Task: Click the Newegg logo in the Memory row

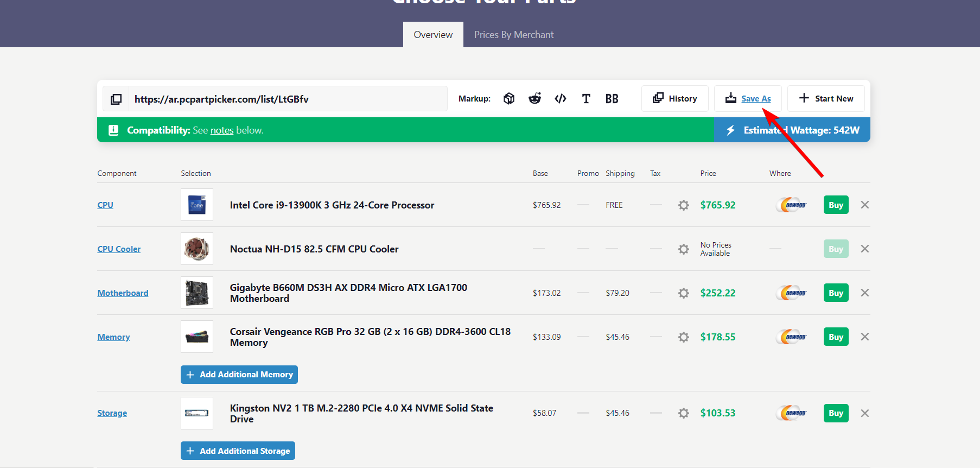Action: click(x=792, y=337)
